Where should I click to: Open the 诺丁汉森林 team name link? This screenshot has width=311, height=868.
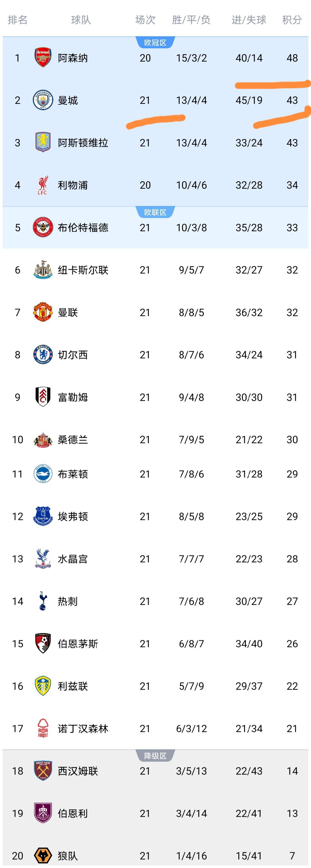pyautogui.click(x=83, y=729)
